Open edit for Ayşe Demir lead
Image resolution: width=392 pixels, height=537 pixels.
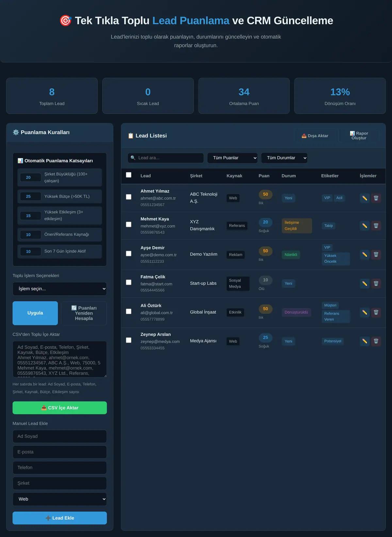(365, 254)
